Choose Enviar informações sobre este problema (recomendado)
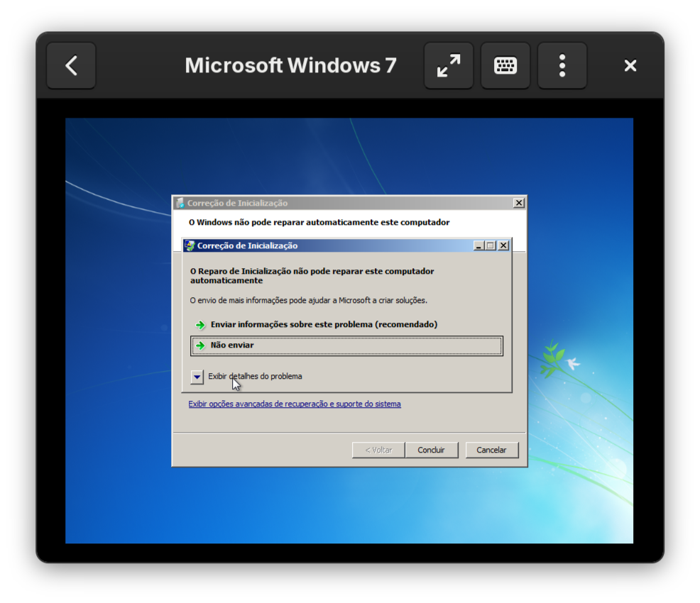 tap(324, 324)
